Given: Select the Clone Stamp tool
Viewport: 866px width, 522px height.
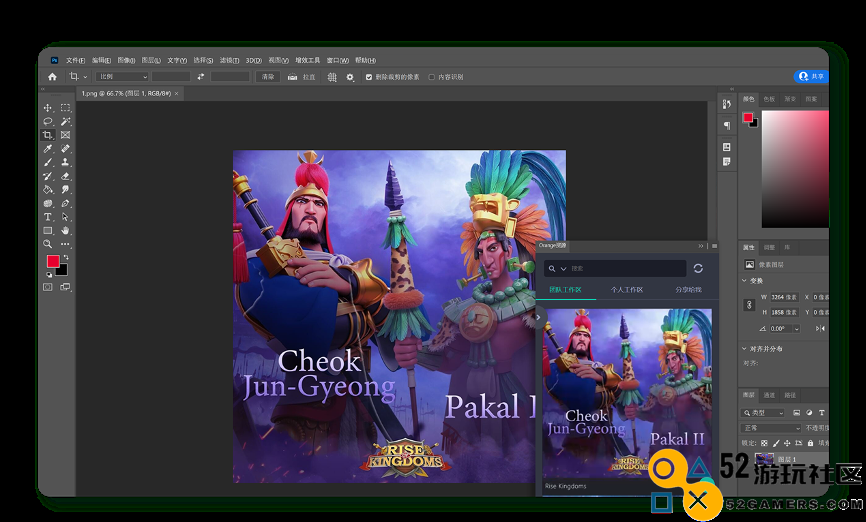Looking at the screenshot, I should (65, 162).
